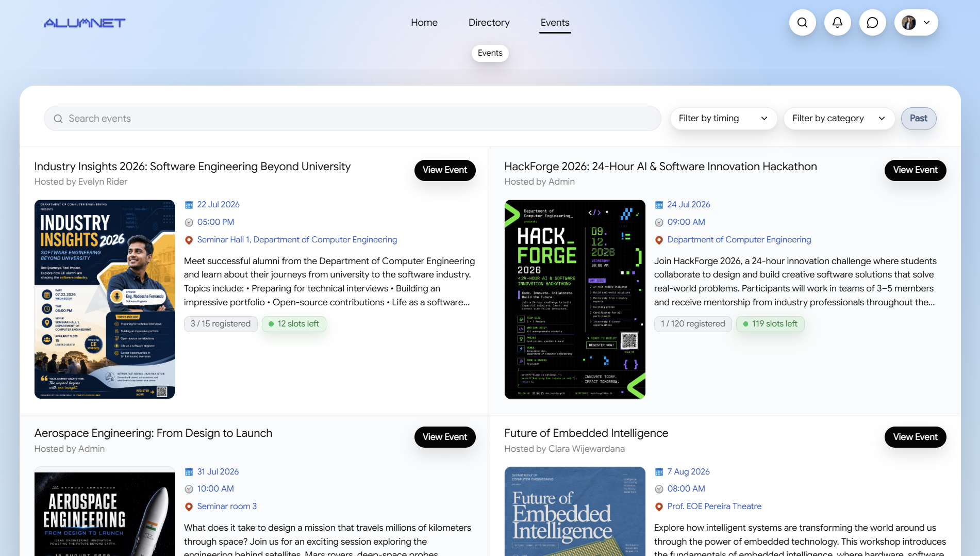The image size is (980, 556).
Task: Click the location pin beside Seminar Hall 1
Action: pos(189,240)
